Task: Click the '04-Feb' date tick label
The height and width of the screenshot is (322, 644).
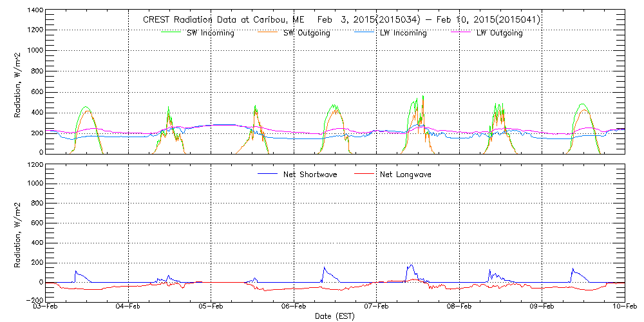Action: click(x=128, y=307)
